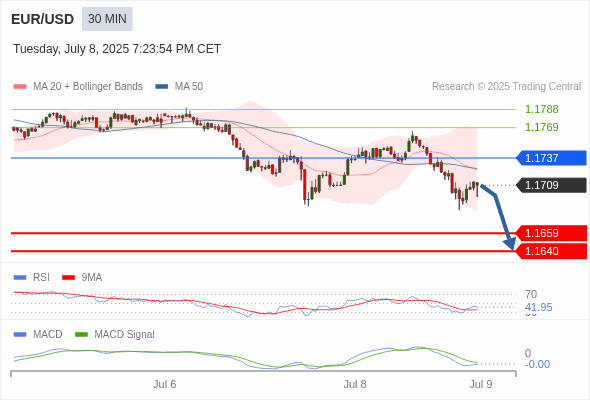The width and height of the screenshot is (590, 400).
Task: Click the Research © 2025 Trading Central text
Action: pos(506,87)
